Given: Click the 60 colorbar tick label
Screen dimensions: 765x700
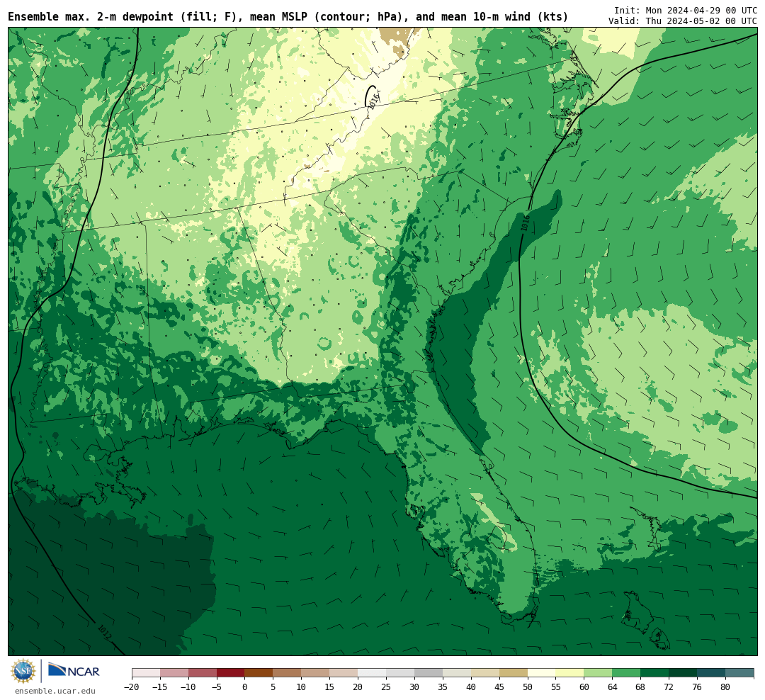Looking at the screenshot, I should pos(584,687).
